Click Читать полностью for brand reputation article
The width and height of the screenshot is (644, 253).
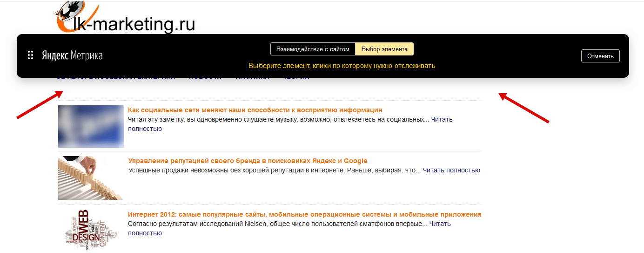(x=451, y=170)
